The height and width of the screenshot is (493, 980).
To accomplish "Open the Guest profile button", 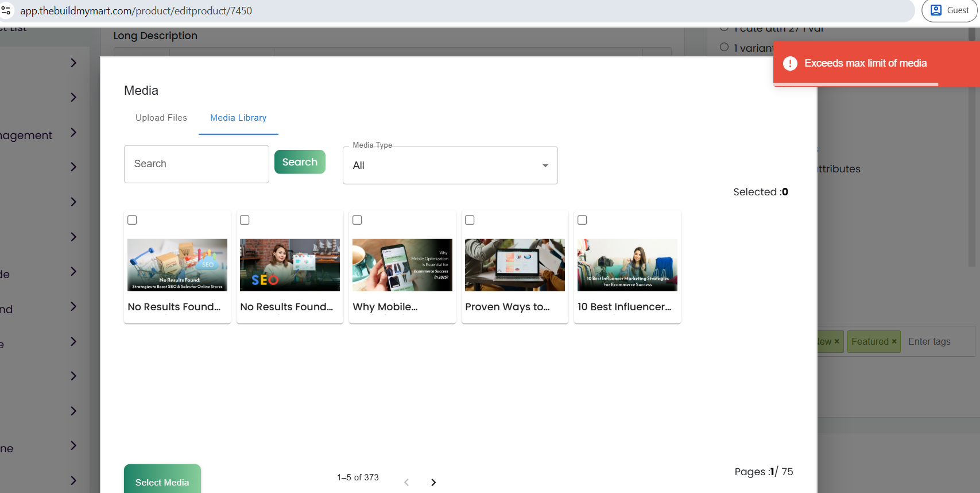I will coord(950,10).
